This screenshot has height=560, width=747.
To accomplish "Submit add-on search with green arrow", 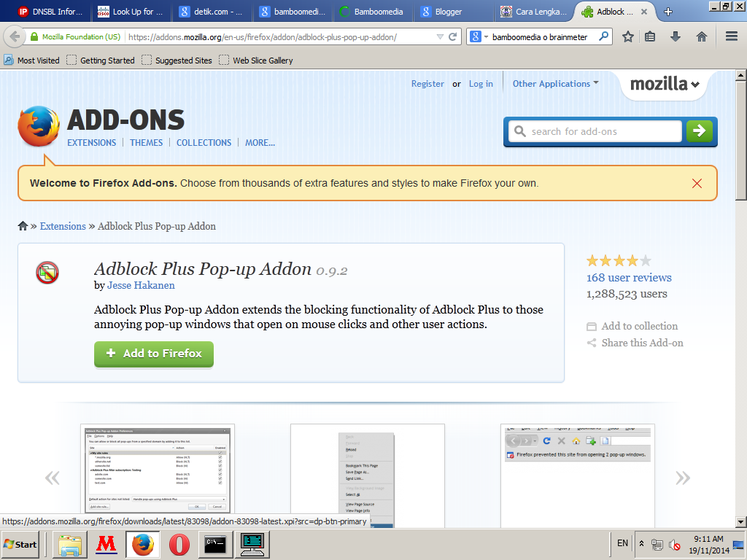I will point(700,131).
